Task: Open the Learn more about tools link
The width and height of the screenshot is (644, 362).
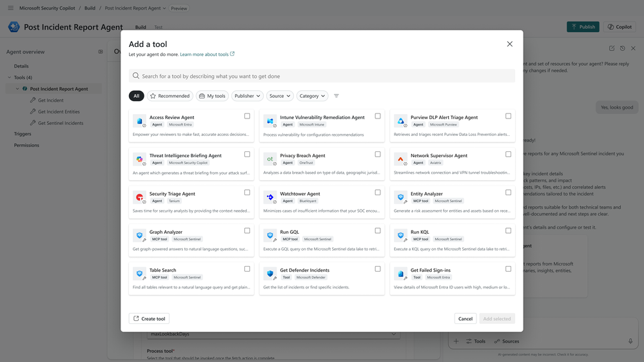Action: point(204,54)
